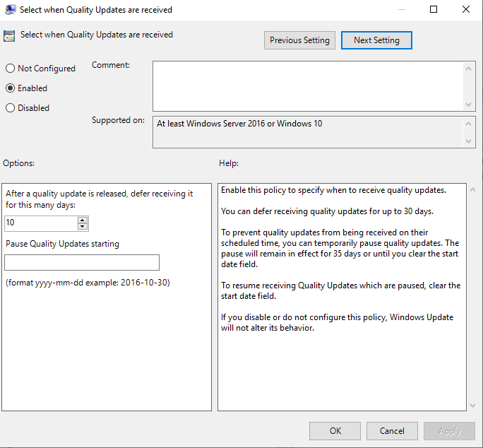The width and height of the screenshot is (483, 448).
Task: Go to Previous Setting
Action: coord(299,40)
